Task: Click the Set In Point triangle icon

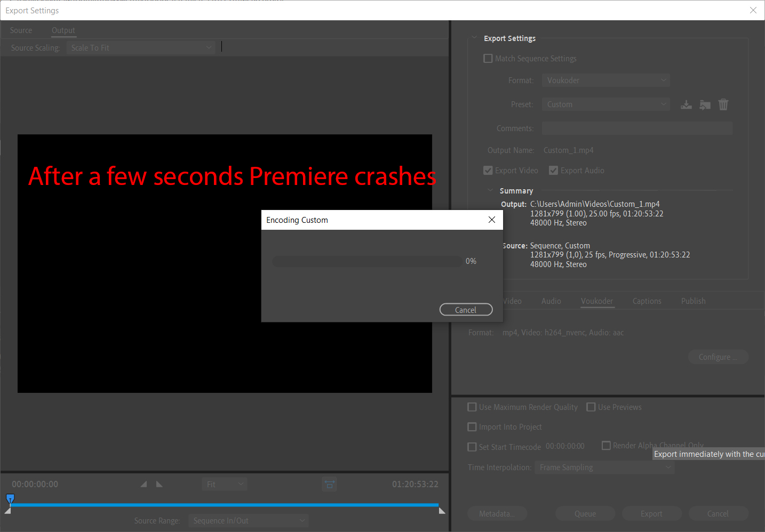Action: 144,484
